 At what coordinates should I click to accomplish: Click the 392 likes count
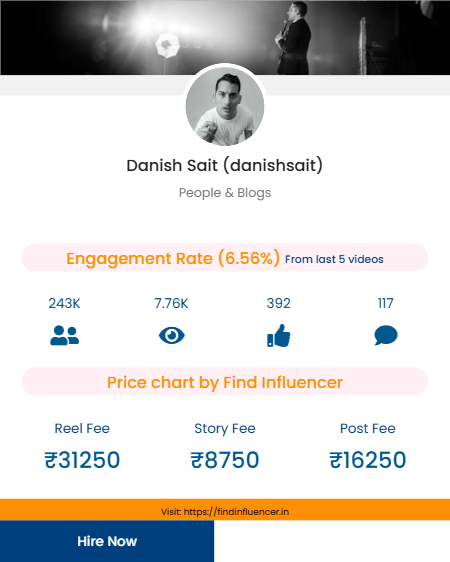point(278,304)
